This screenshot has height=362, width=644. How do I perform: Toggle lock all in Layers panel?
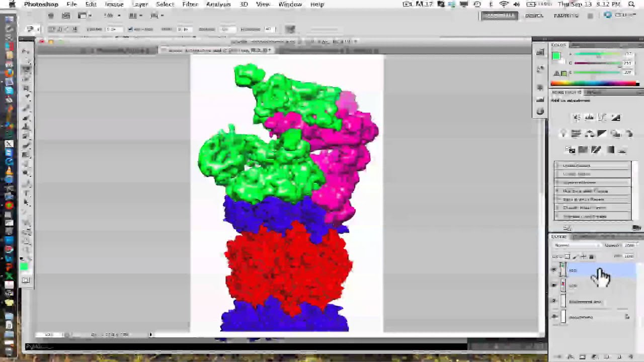[x=592, y=256]
